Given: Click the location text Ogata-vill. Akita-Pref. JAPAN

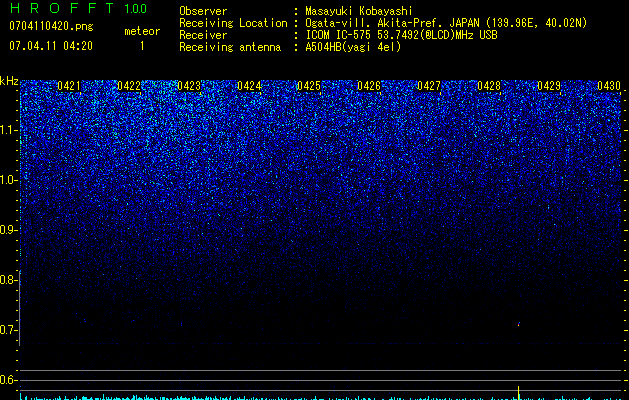Looking at the screenshot, I should tap(392, 23).
